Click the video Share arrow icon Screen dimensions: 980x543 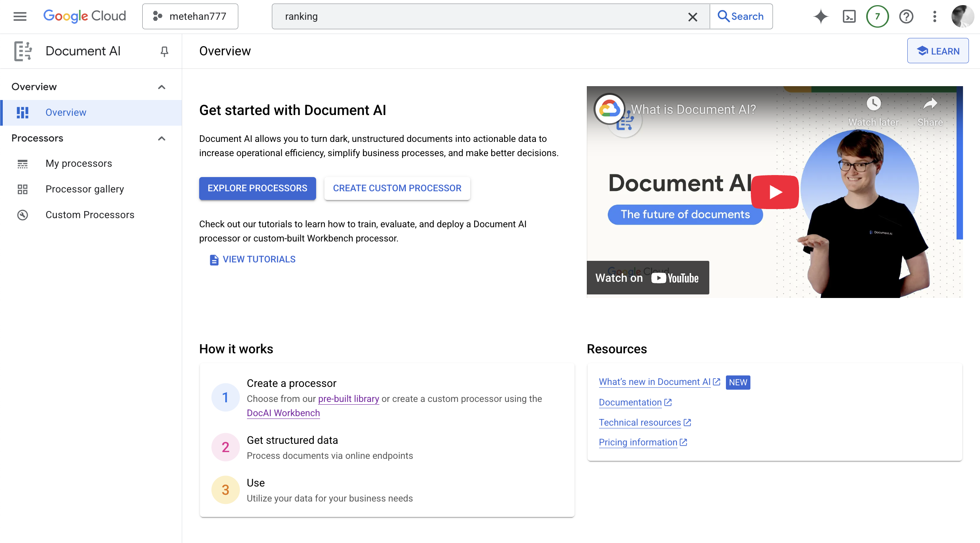930,104
